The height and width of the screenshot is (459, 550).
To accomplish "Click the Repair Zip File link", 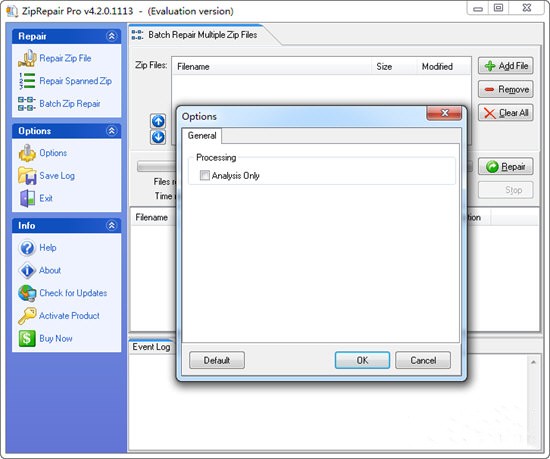I will pyautogui.click(x=65, y=58).
